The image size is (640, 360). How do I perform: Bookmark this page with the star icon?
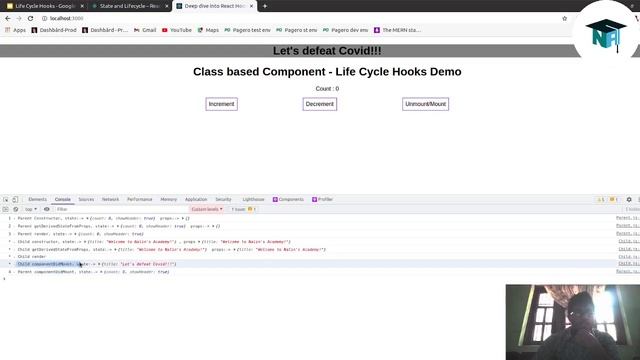click(x=564, y=18)
